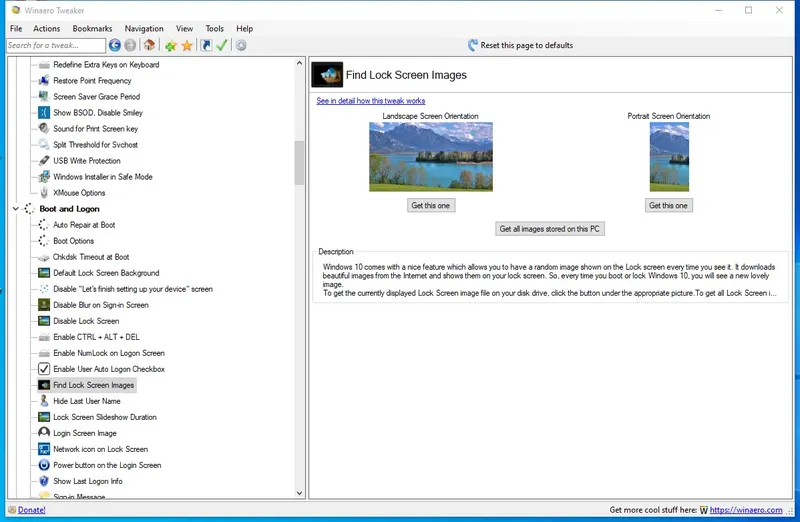
Task: Open the Bookmarks menu
Action: (92, 29)
